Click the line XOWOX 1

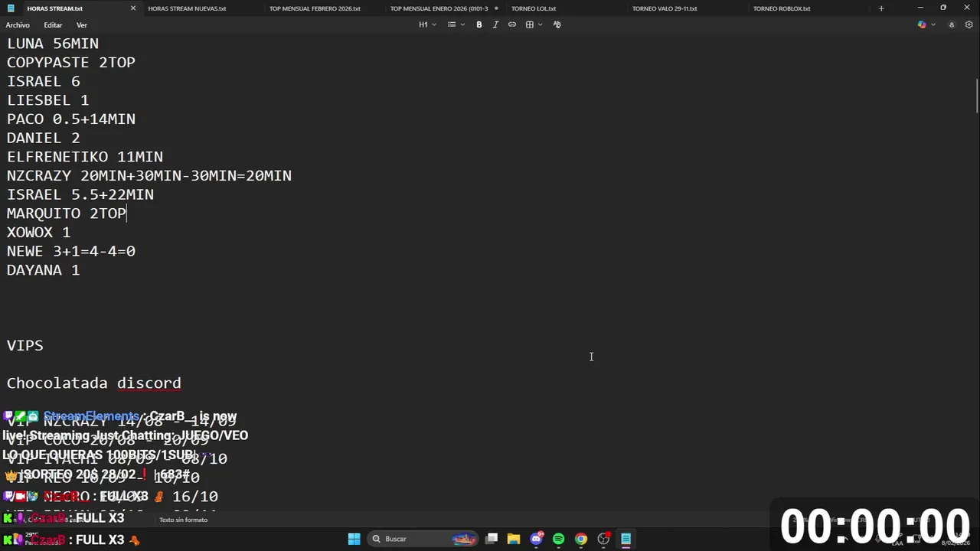[x=39, y=232]
